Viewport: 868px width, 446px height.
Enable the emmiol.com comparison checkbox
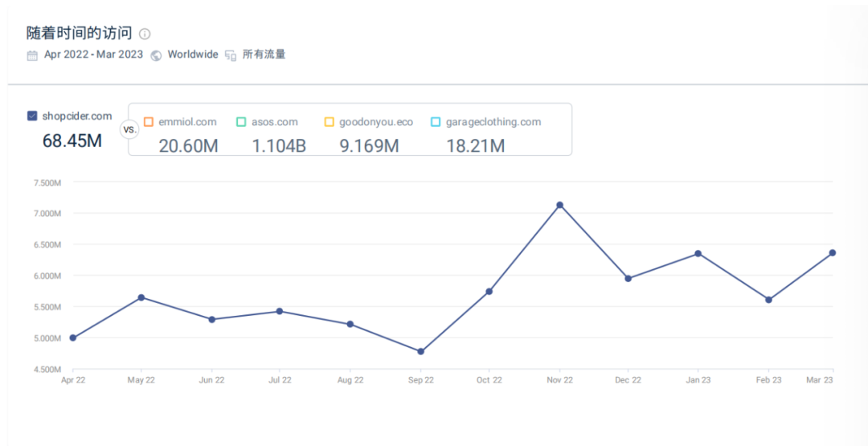pos(148,122)
